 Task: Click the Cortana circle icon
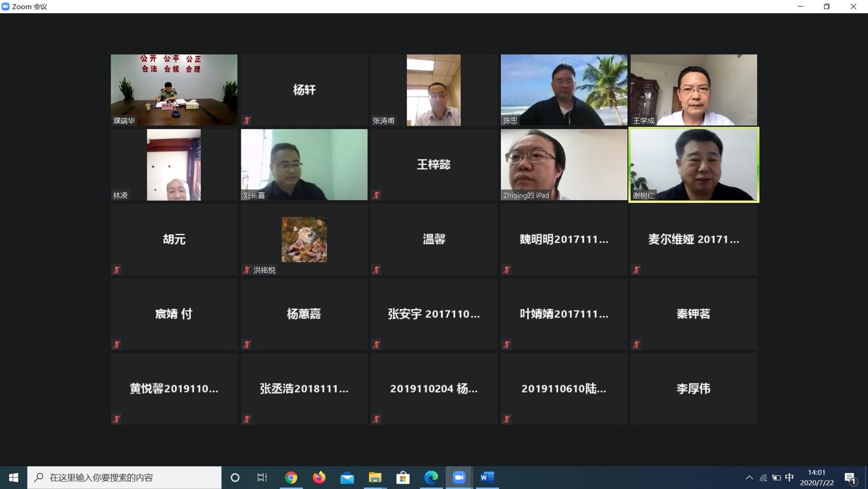point(235,477)
